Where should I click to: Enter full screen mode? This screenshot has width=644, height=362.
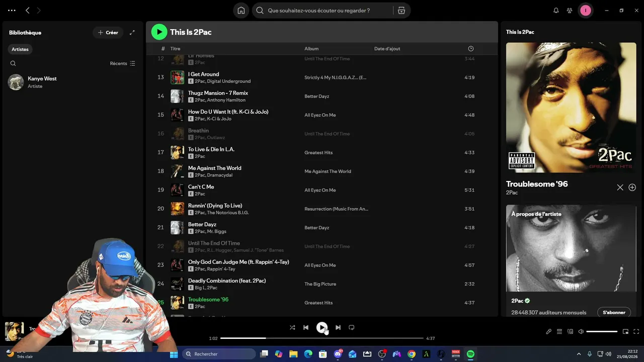tap(636, 331)
